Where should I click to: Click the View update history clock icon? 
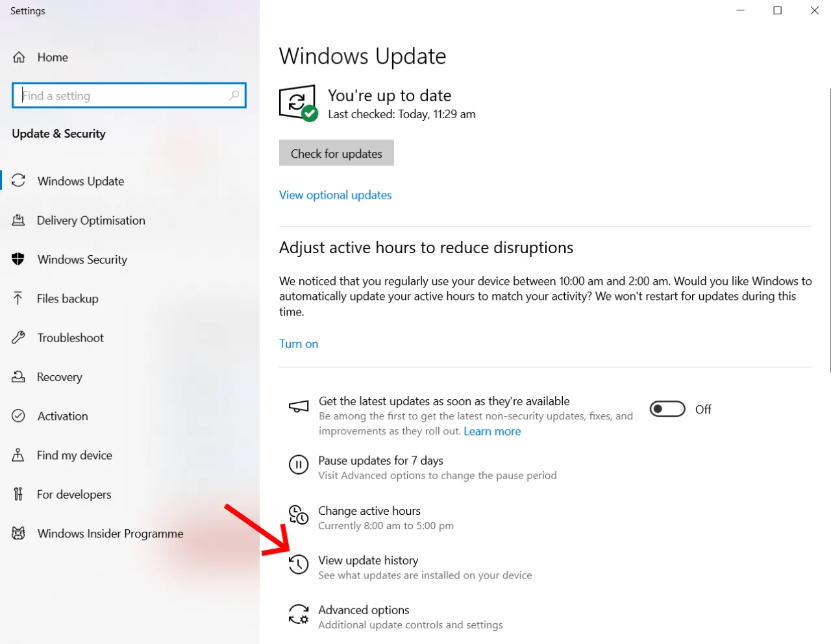[x=298, y=564]
